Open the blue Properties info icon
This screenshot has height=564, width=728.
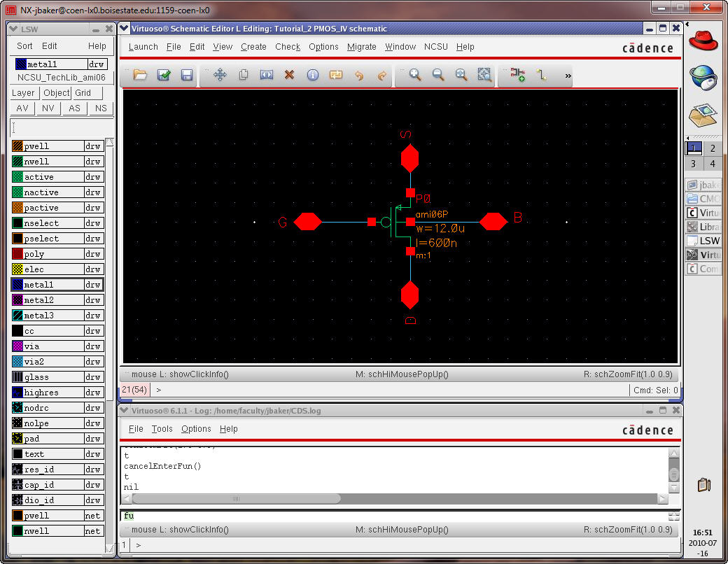313,75
